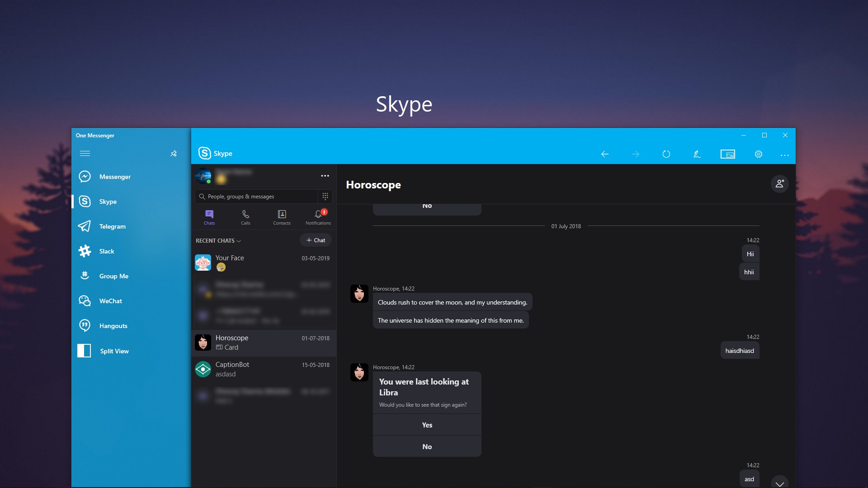Select the signature pen icon in the toolbar
Viewport: 868px width, 488px height.
697,154
